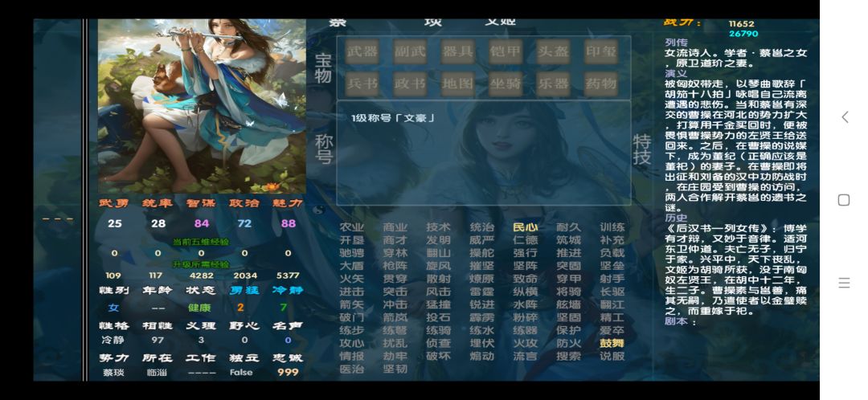Click the 农业 skill label
Viewport: 868px width, 400px height.
pos(351,227)
